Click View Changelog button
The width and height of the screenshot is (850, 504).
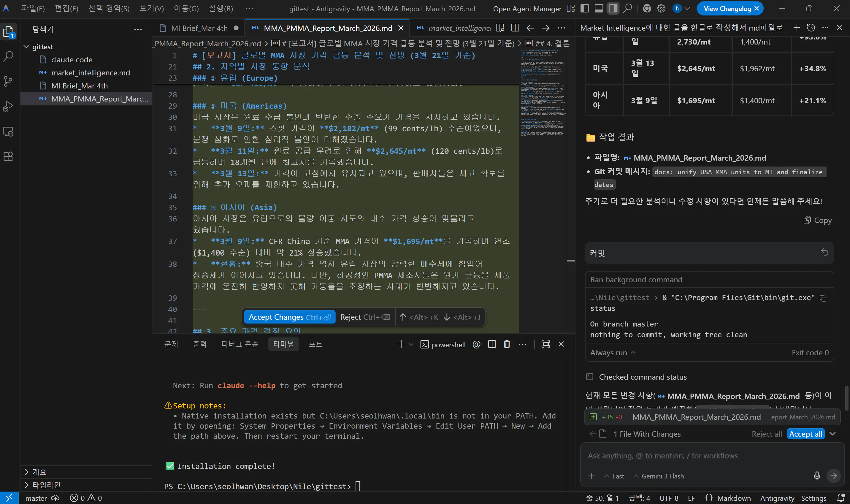(x=727, y=9)
